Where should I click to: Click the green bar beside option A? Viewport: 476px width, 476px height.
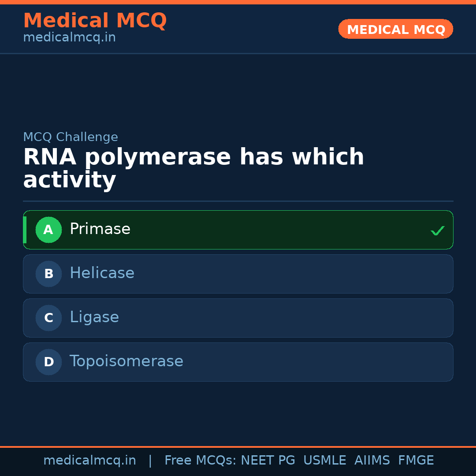(x=25, y=230)
